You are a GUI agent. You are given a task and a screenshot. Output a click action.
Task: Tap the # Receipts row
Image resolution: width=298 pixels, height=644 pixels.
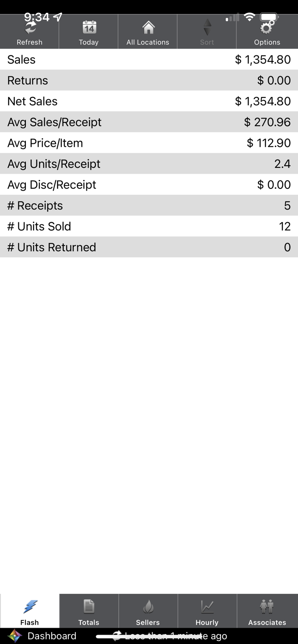click(x=149, y=205)
